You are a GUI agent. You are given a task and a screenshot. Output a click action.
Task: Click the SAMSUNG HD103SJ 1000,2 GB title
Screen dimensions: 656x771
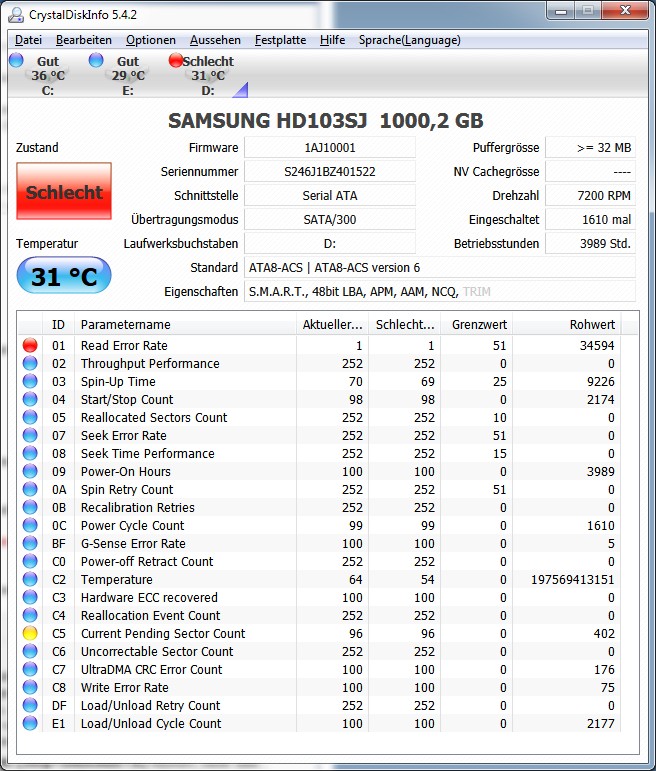tap(326, 120)
